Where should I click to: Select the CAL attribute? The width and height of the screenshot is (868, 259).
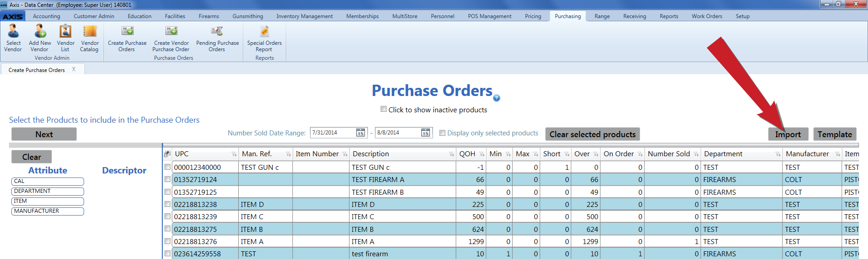pos(47,181)
